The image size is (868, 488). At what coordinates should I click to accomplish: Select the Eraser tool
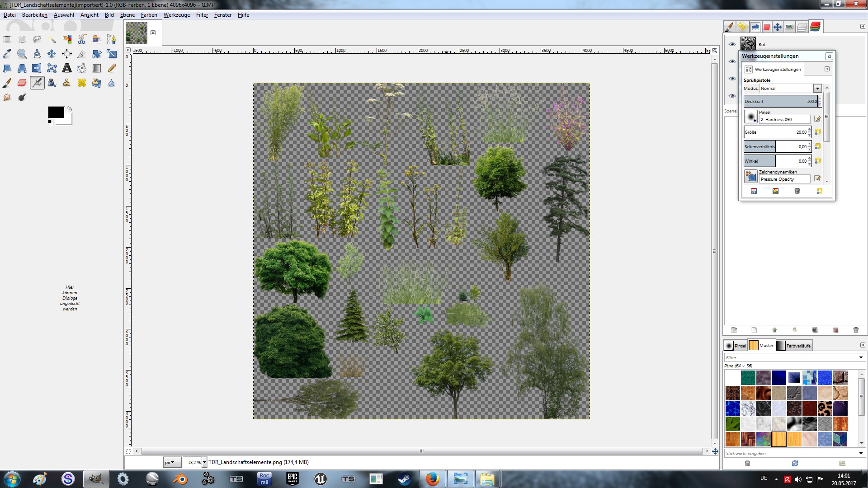pos(22,83)
